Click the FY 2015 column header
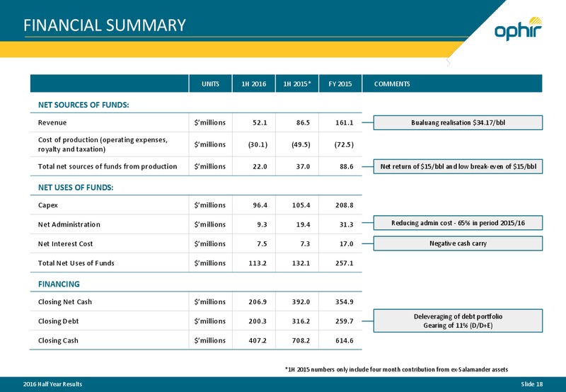The width and height of the screenshot is (566, 392). point(340,83)
